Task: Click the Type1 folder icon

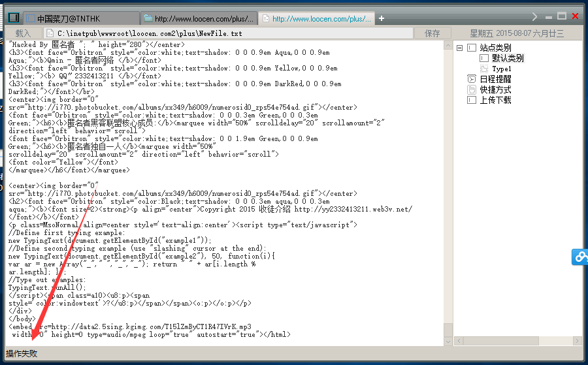Action: click(x=484, y=69)
